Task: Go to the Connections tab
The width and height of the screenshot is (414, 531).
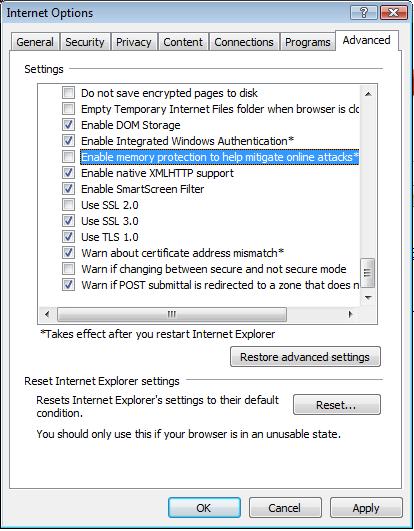Action: [x=244, y=42]
